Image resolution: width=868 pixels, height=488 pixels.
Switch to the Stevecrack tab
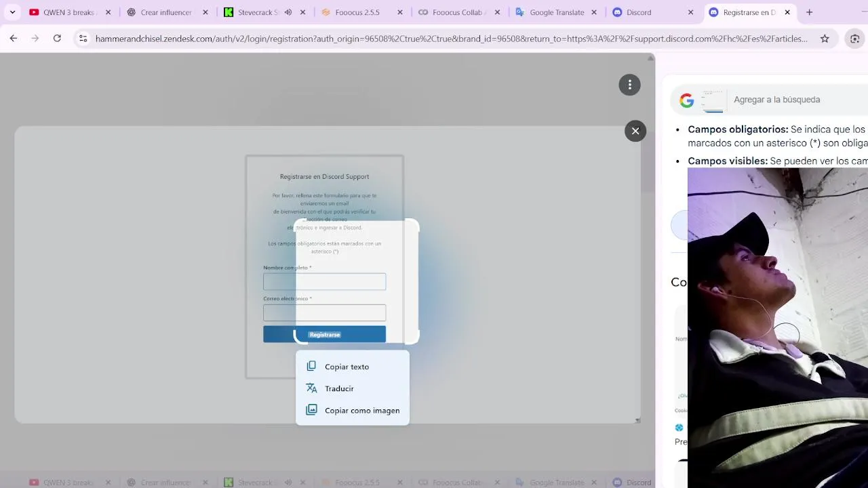click(258, 12)
